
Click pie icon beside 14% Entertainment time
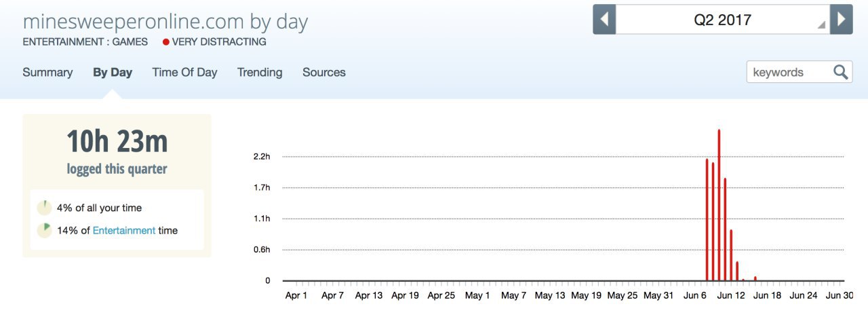[x=44, y=230]
